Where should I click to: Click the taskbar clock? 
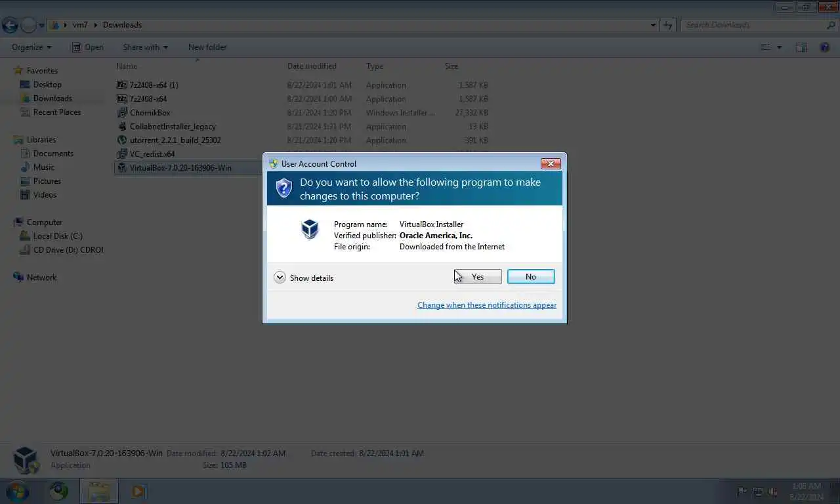[806, 492]
